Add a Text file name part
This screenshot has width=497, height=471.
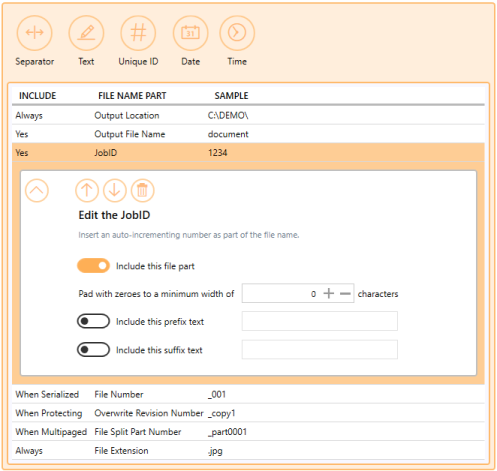[x=86, y=33]
